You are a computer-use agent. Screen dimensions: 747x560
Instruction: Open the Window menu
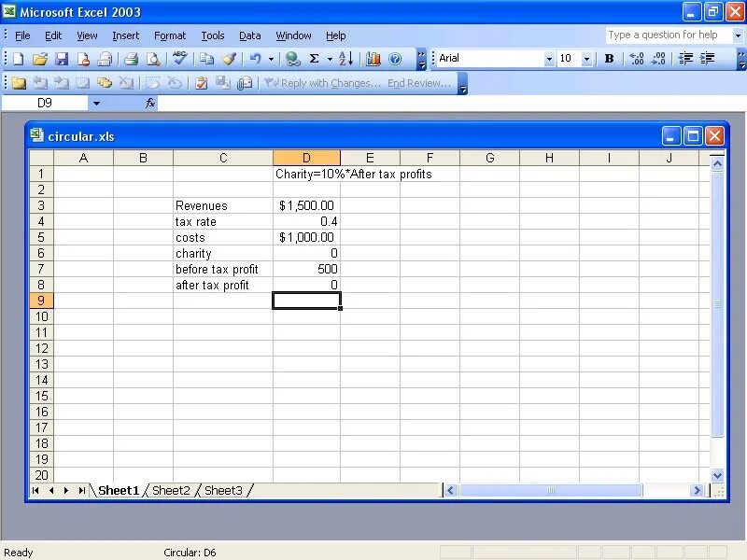pos(293,35)
